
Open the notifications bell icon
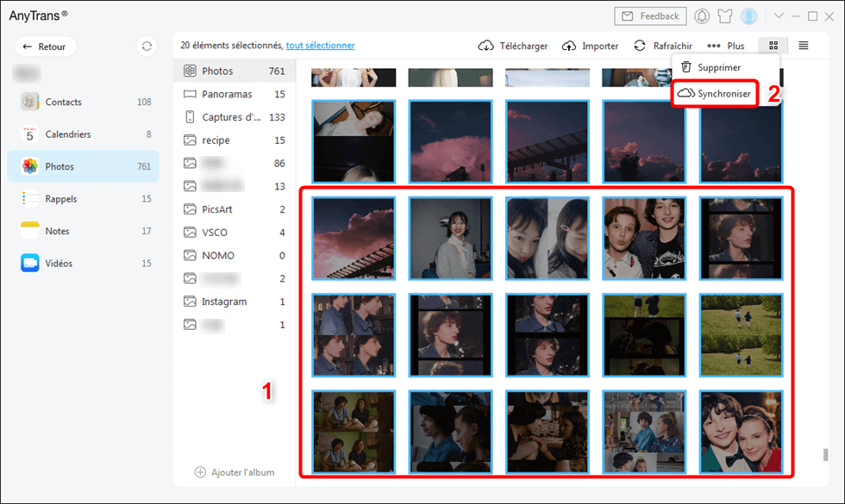click(x=702, y=16)
